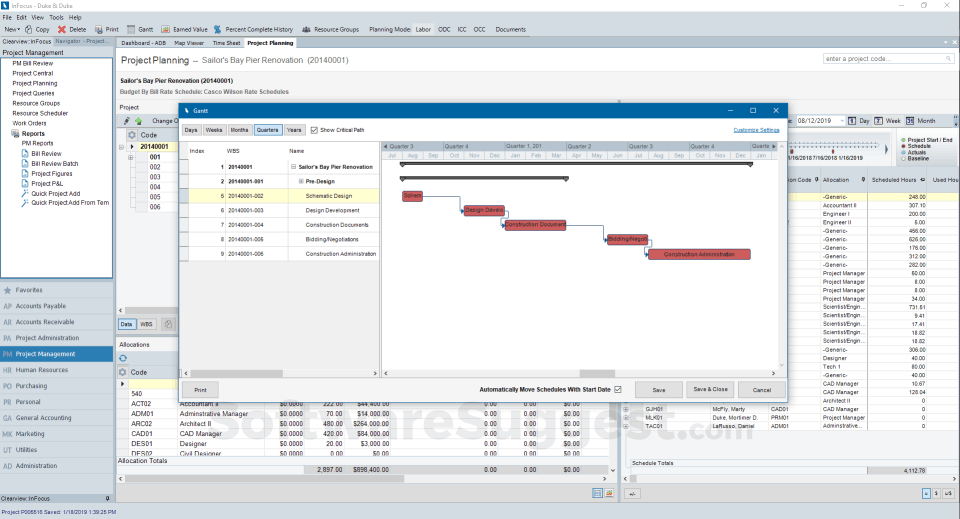This screenshot has width=960, height=519.
Task: Open the Tools menu
Action: (56, 17)
